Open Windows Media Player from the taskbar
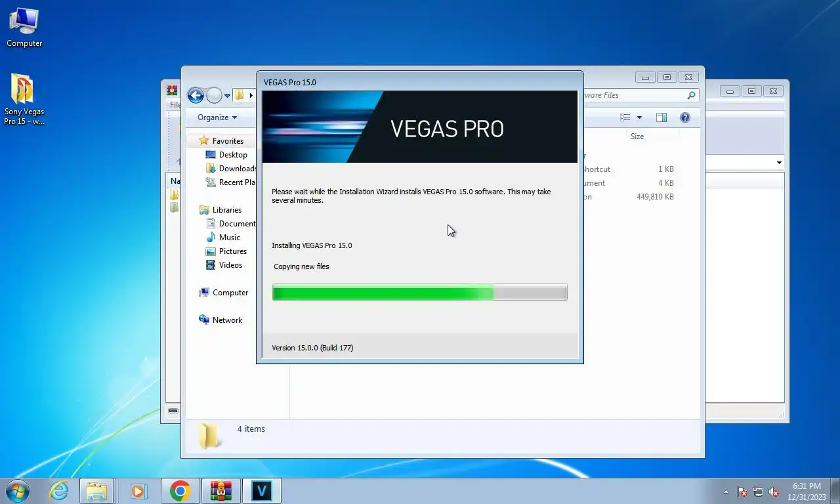Viewport: 840px width, 504px height. click(x=138, y=491)
